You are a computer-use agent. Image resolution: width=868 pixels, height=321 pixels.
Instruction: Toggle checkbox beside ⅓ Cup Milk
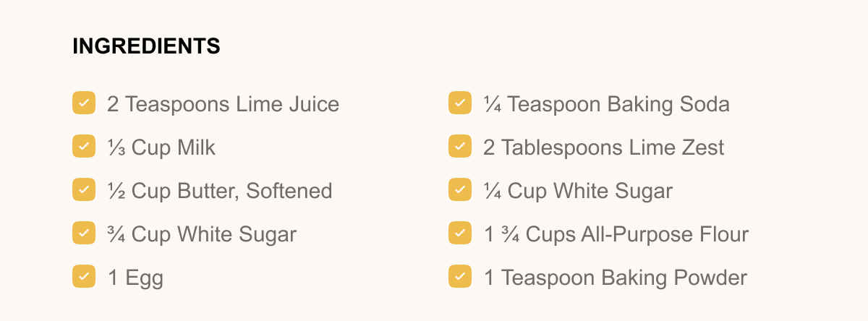tap(84, 146)
